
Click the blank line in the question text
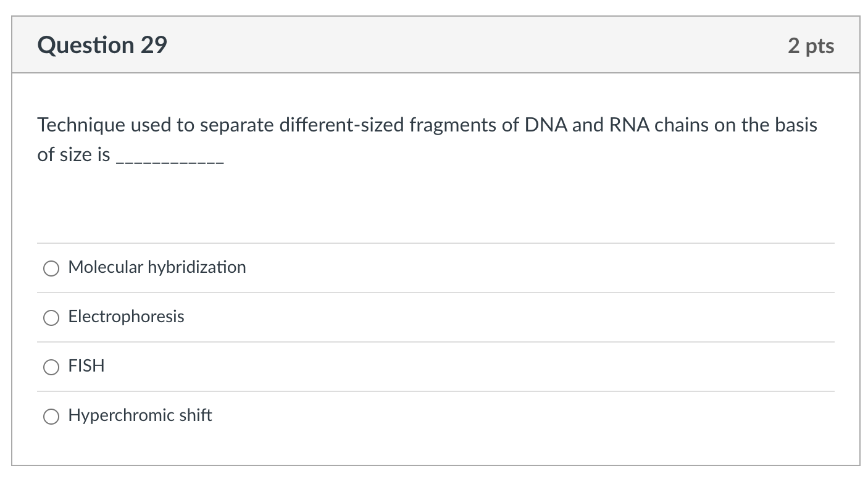click(x=170, y=160)
